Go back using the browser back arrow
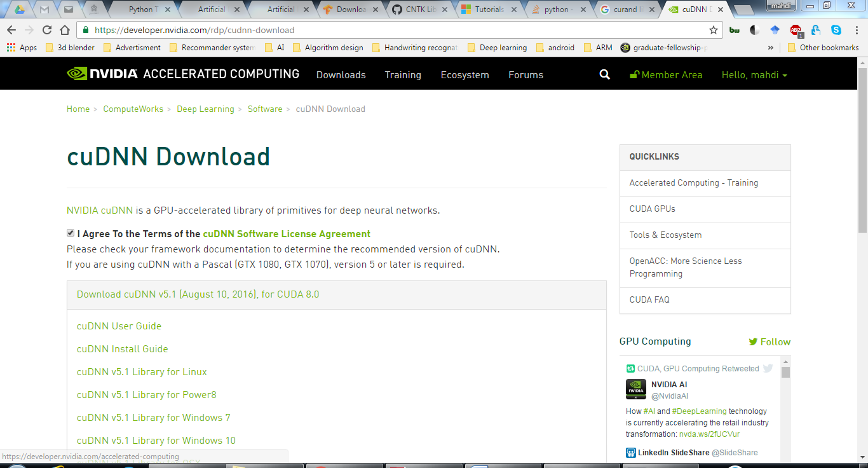868x468 pixels. (x=11, y=30)
